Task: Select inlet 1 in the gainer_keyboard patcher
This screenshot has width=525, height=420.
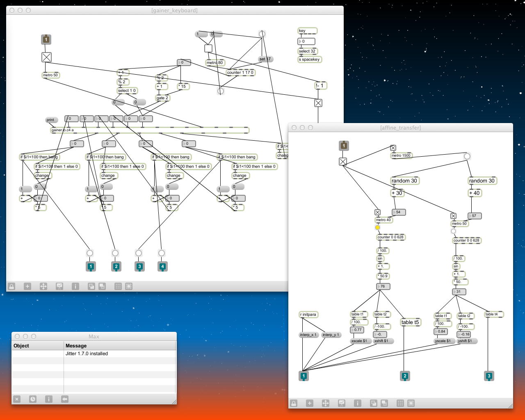Action: point(46,39)
